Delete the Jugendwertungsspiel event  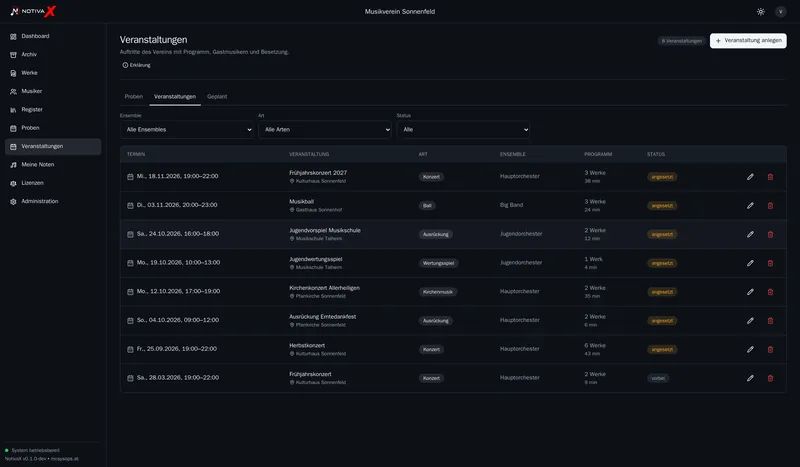(770, 263)
